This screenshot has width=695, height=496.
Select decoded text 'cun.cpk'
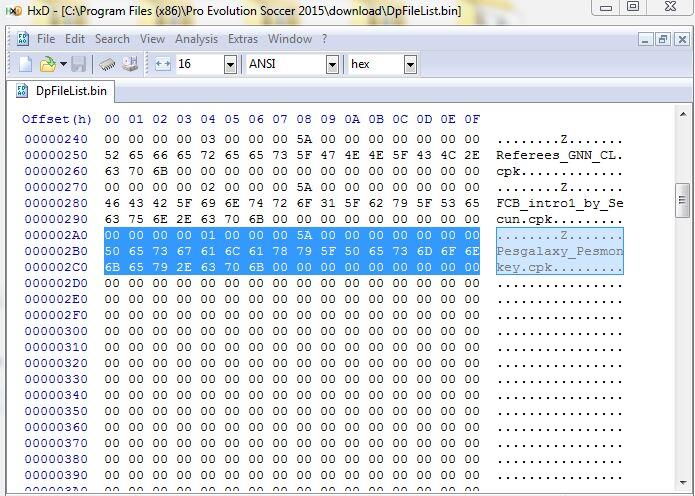[524, 220]
